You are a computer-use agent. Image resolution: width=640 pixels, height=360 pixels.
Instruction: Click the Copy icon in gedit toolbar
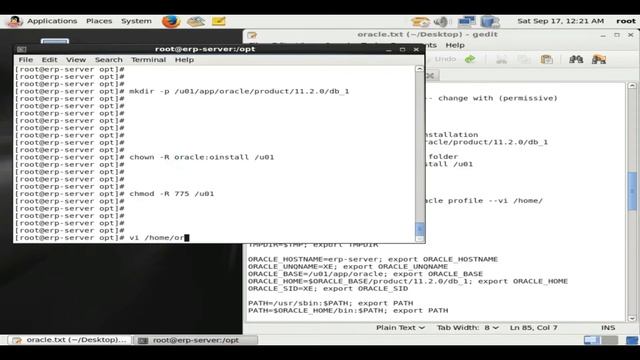tap(524, 60)
